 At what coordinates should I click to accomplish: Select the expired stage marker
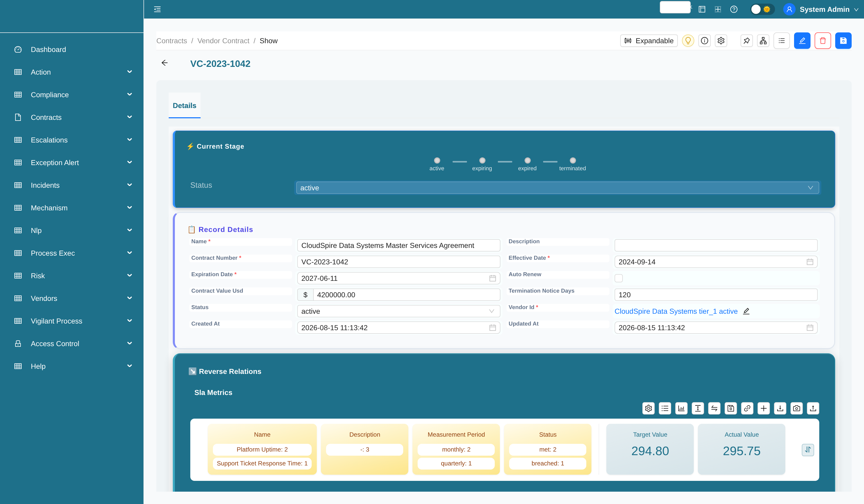527,160
